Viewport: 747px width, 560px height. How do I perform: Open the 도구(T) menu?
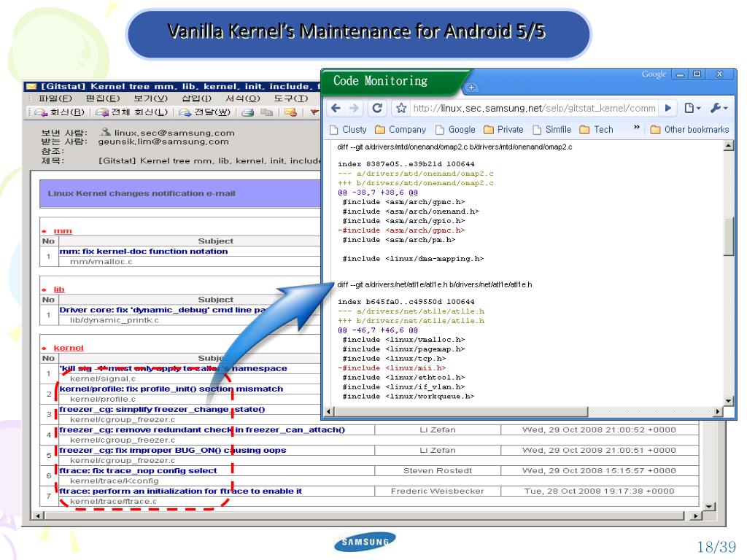(290, 98)
